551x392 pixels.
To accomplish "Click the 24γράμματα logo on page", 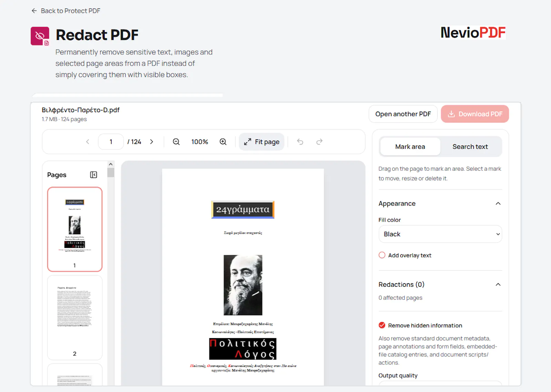I will [x=243, y=210].
